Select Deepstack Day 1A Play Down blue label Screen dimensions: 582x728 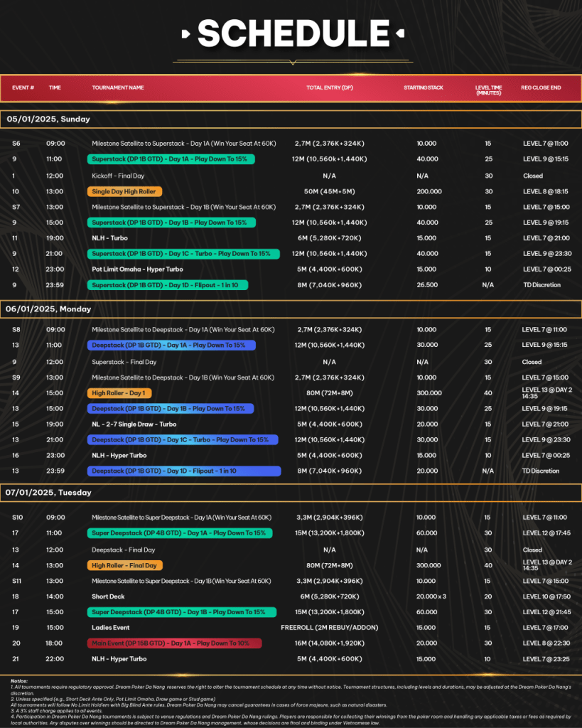[171, 345]
